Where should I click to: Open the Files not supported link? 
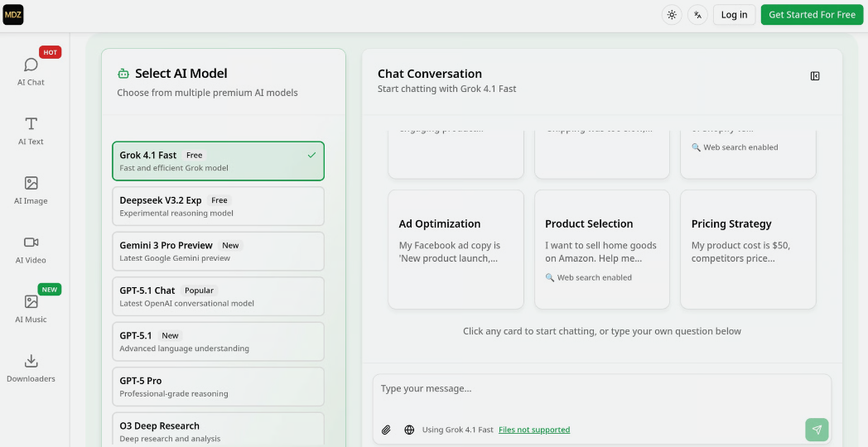pos(534,430)
